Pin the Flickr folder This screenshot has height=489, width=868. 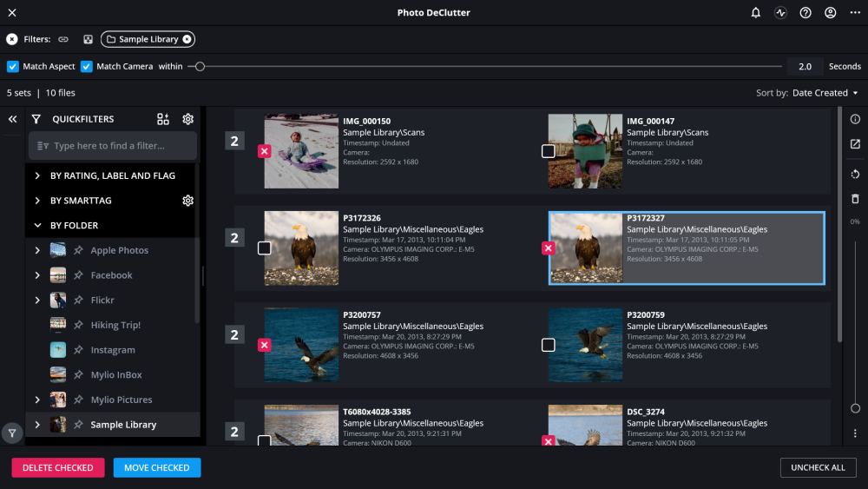79,301
